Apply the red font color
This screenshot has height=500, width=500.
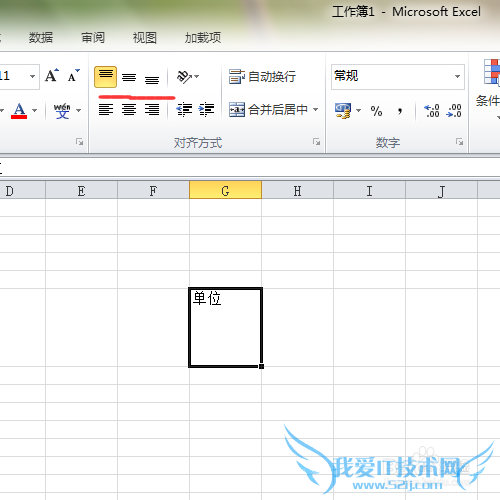(19, 110)
